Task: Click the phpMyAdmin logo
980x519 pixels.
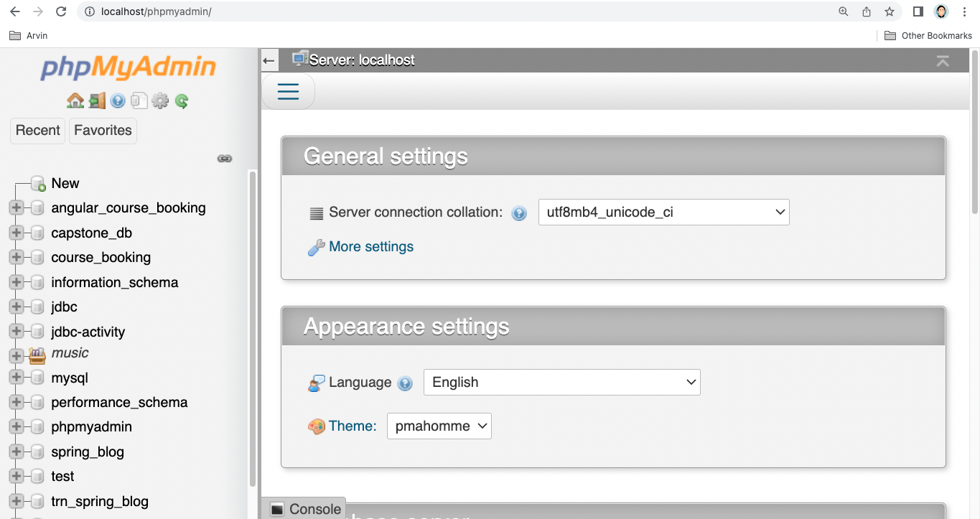Action: tap(129, 67)
